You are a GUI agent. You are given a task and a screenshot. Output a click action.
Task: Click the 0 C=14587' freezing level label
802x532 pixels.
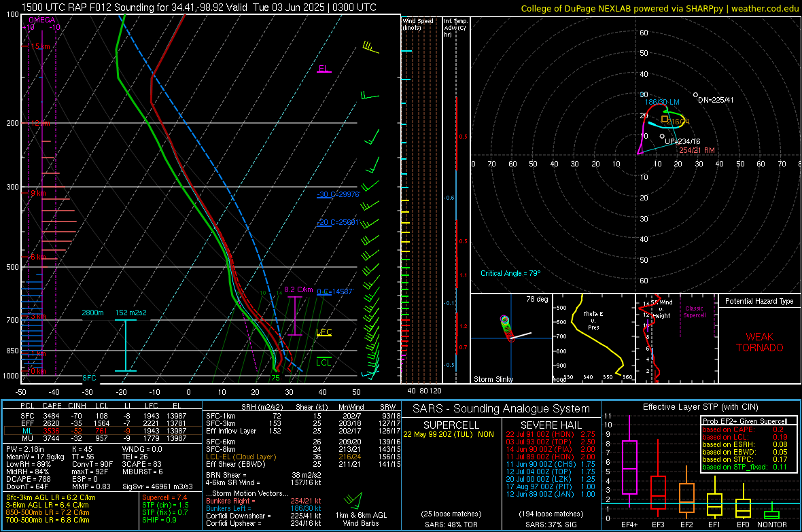(x=335, y=291)
